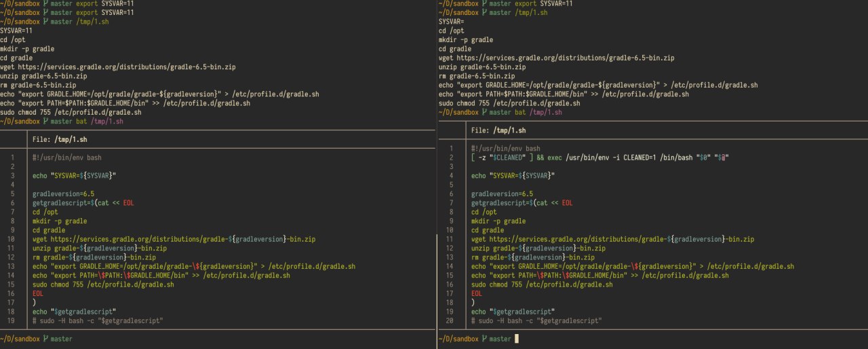Image resolution: width=868 pixels, height=349 pixels.
Task: Click 'echo "SYSVAR=${SYSVAR}"' on line 4 in right pane
Action: coord(513,176)
